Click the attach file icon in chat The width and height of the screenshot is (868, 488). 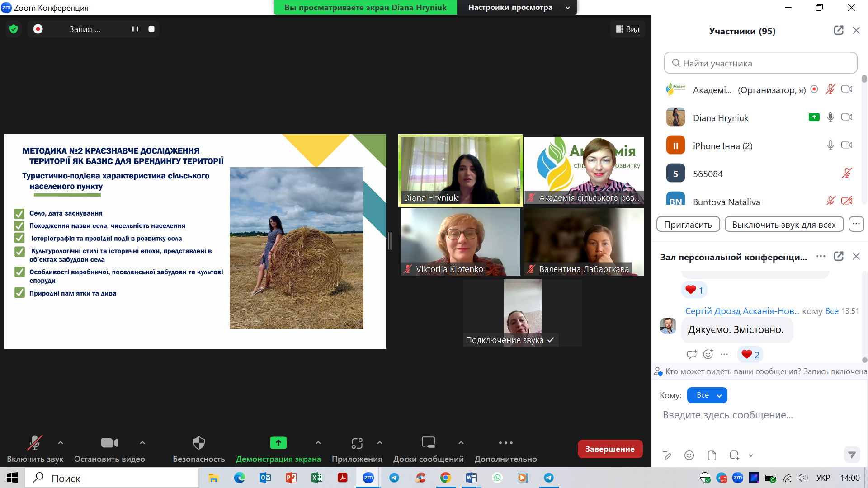tap(712, 455)
